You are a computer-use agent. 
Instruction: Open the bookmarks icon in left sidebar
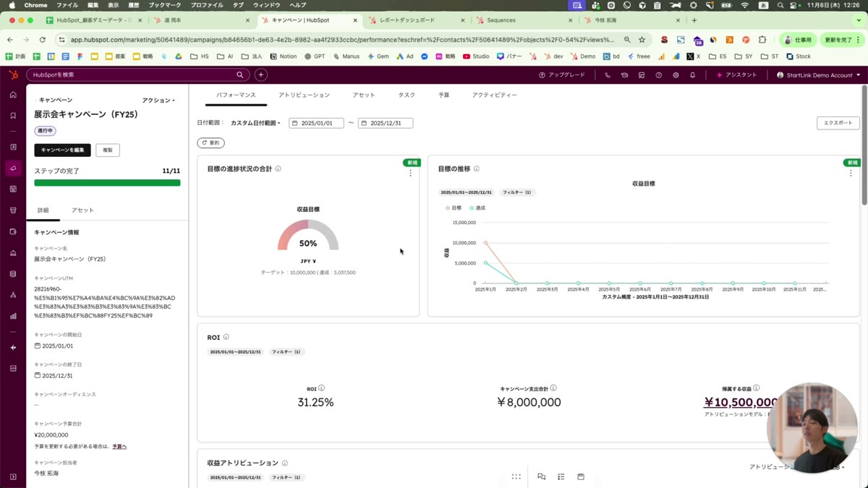coord(13,116)
